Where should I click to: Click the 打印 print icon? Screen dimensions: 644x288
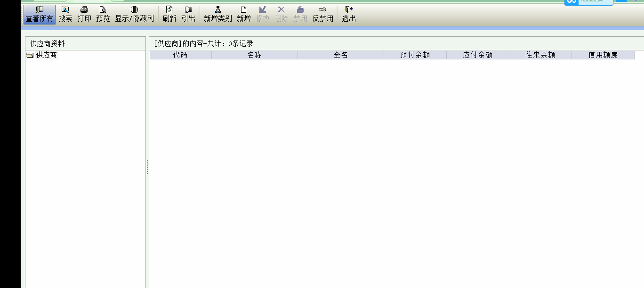pos(84,14)
